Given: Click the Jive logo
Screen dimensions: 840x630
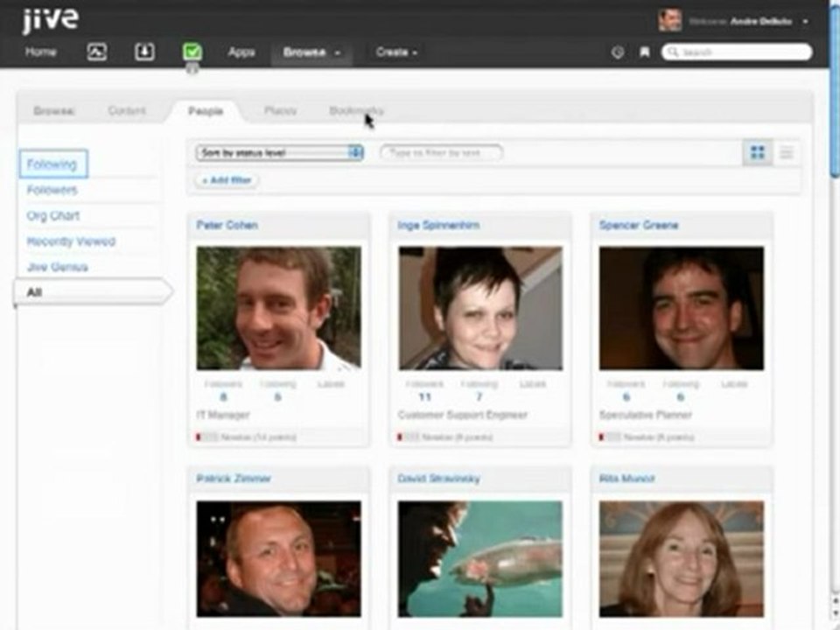Looking at the screenshot, I should point(51,21).
